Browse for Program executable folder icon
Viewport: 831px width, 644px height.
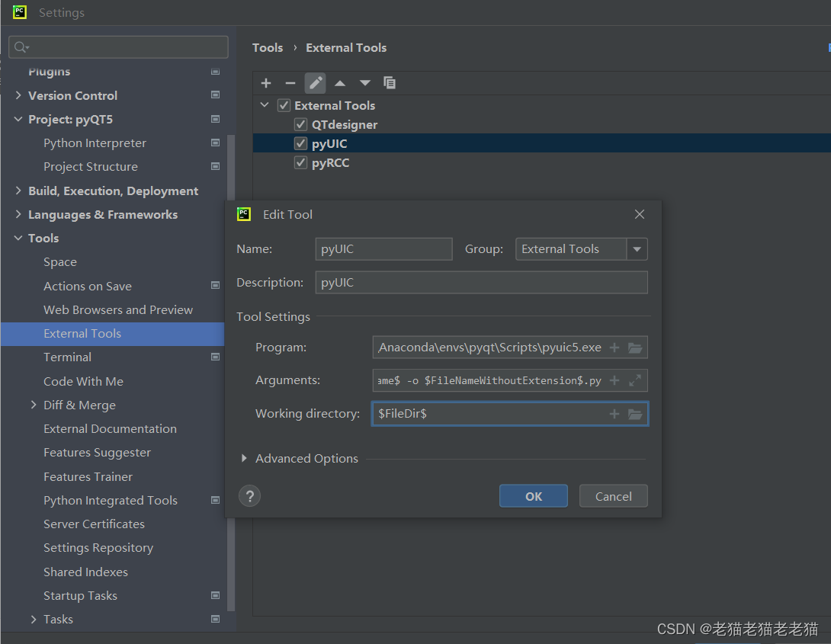pyautogui.click(x=635, y=348)
